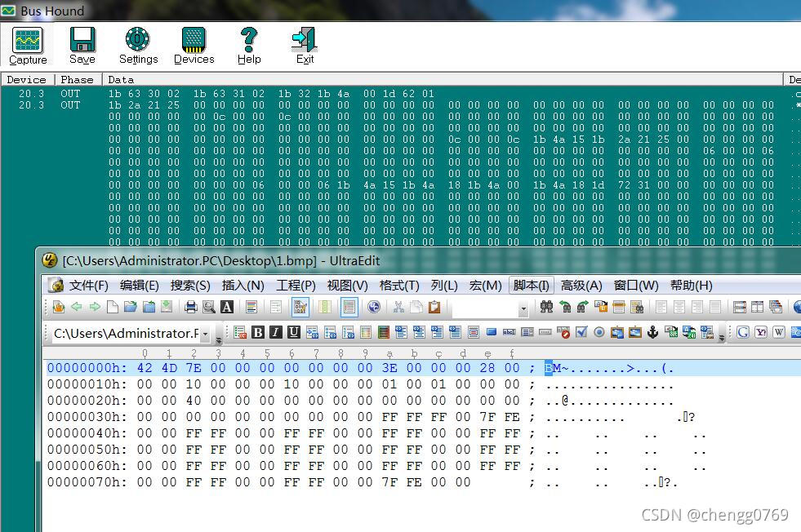Click the anchor icon in HTML toolbar
Image resolution: width=801 pixels, height=532 pixels.
[x=652, y=332]
